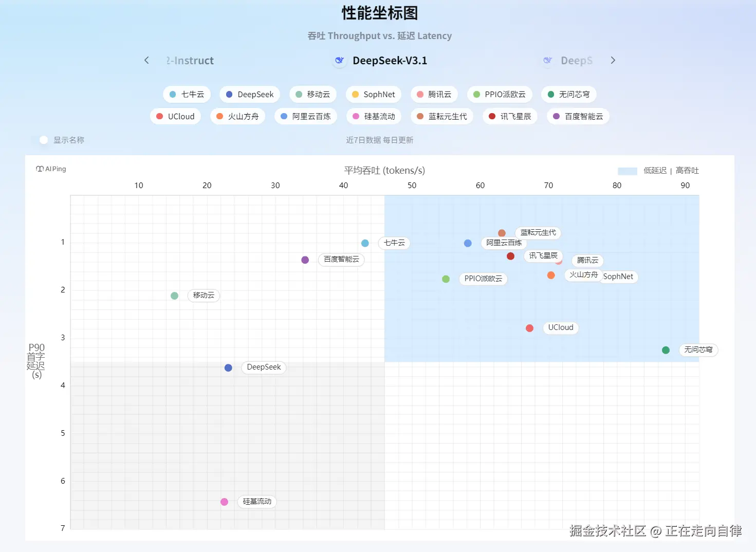Image resolution: width=756 pixels, height=552 pixels.
Task: Toggle DeepSeek legend filter
Action: click(x=250, y=95)
